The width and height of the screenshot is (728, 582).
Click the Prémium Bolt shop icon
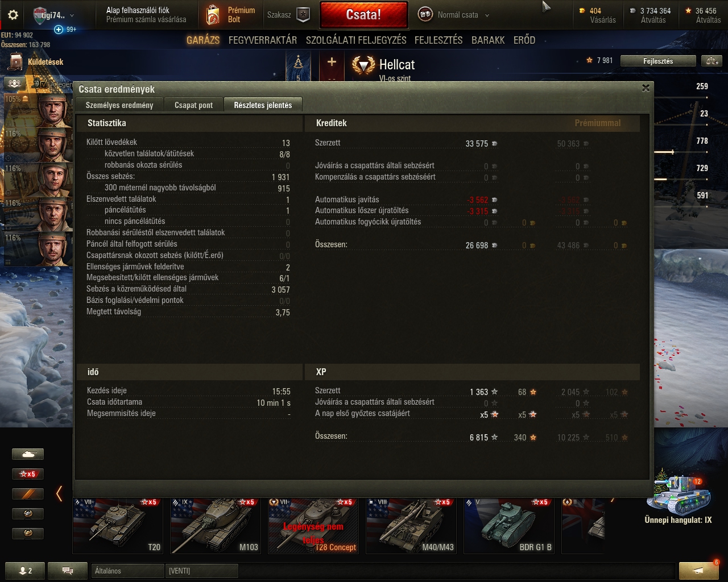click(213, 15)
